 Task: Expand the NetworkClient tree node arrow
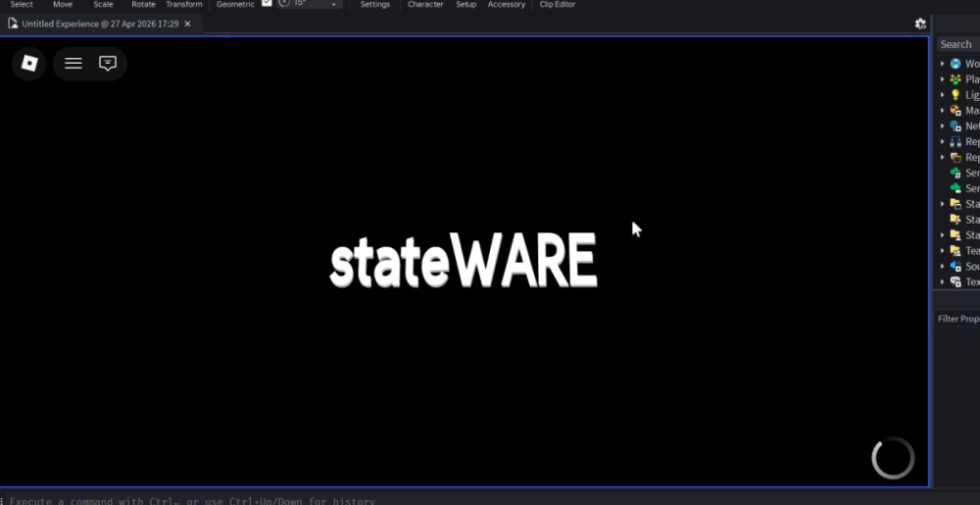943,126
